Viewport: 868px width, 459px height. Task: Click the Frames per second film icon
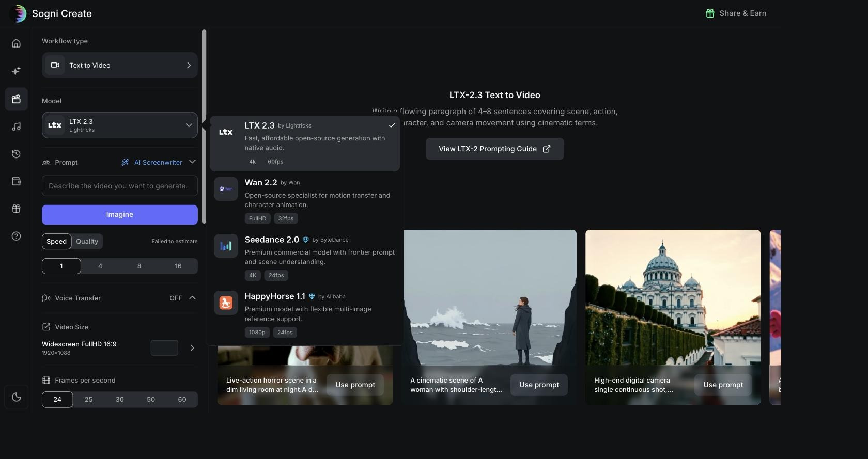tap(46, 380)
